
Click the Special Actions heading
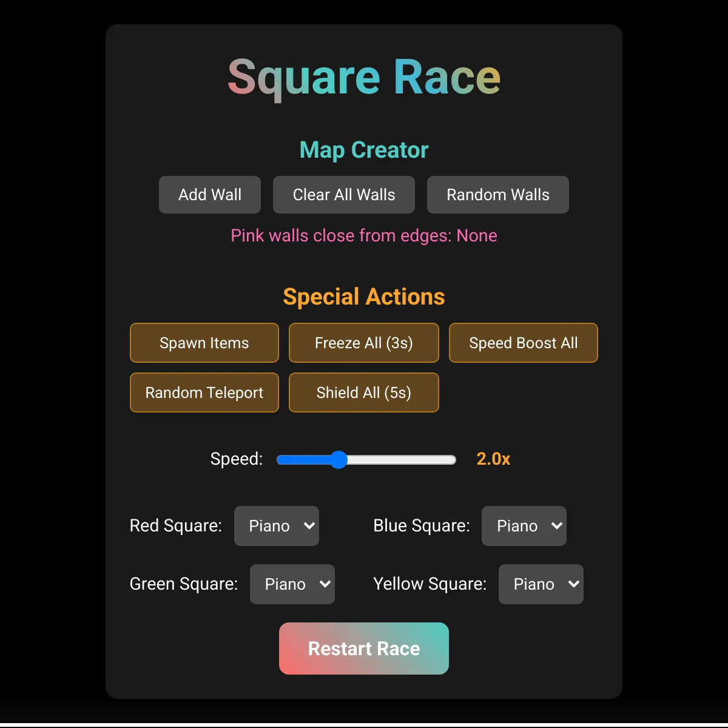click(x=363, y=297)
